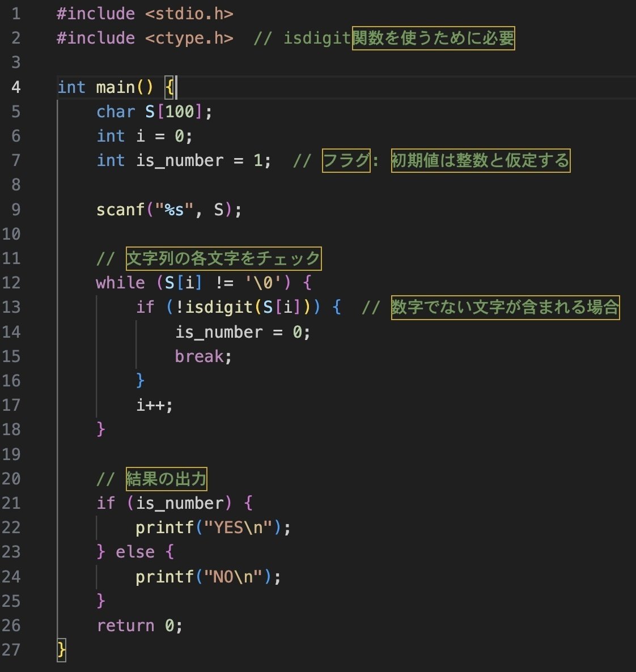This screenshot has height=672, width=636.
Task: Click on '<ctype.h>' in the include line
Action: tap(189, 38)
